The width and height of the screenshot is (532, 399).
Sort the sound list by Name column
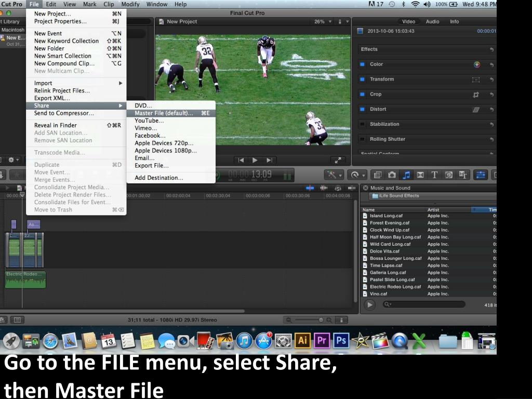[x=393, y=210]
